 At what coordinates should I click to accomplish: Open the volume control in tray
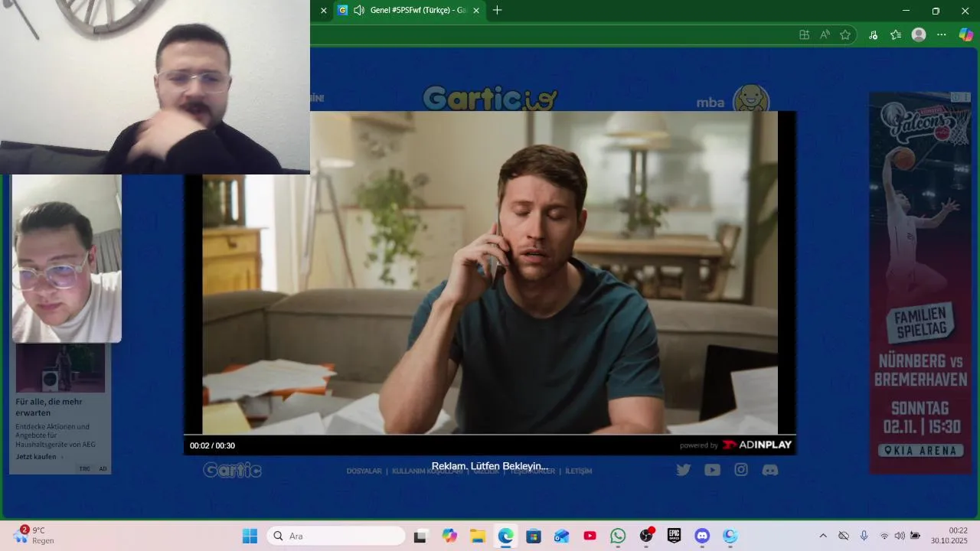click(900, 536)
